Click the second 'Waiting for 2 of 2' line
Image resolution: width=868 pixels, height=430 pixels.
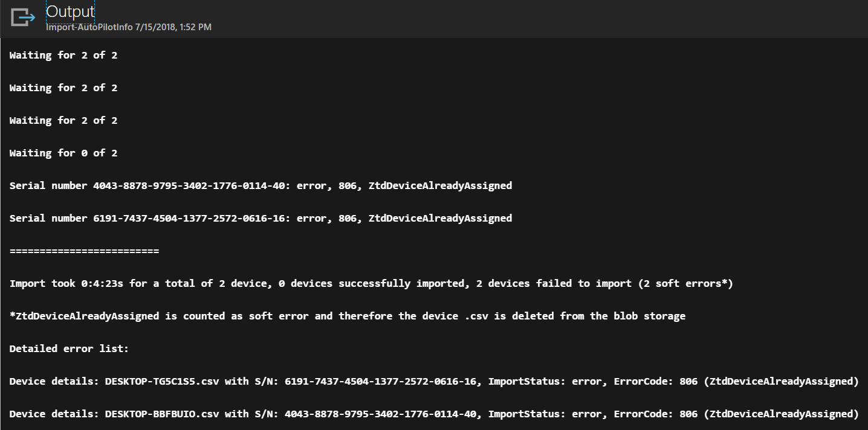(x=63, y=87)
